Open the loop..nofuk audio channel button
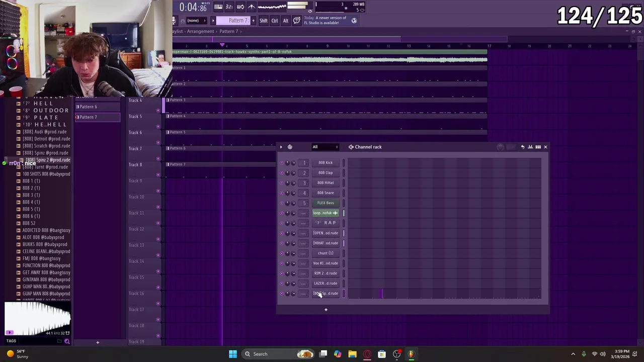The image size is (644, 362). (x=326, y=213)
